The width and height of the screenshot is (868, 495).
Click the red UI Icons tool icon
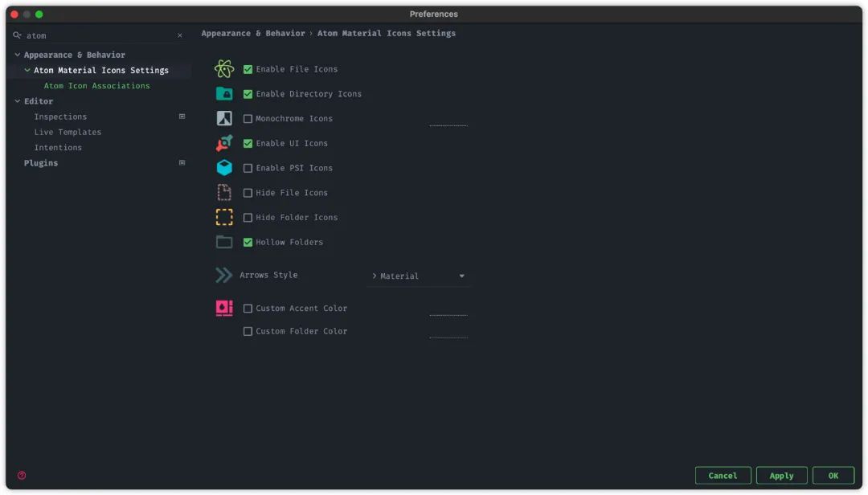pyautogui.click(x=224, y=143)
